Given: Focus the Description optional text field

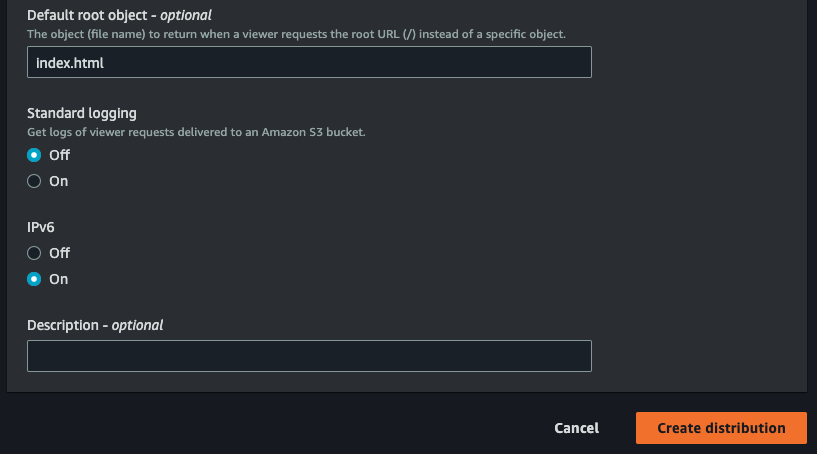Looking at the screenshot, I should (x=309, y=356).
